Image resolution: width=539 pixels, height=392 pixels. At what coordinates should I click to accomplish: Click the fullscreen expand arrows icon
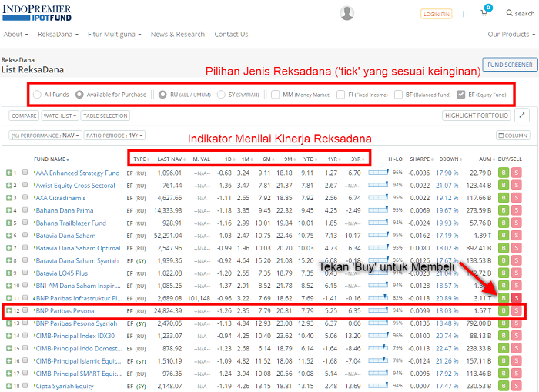[522, 116]
